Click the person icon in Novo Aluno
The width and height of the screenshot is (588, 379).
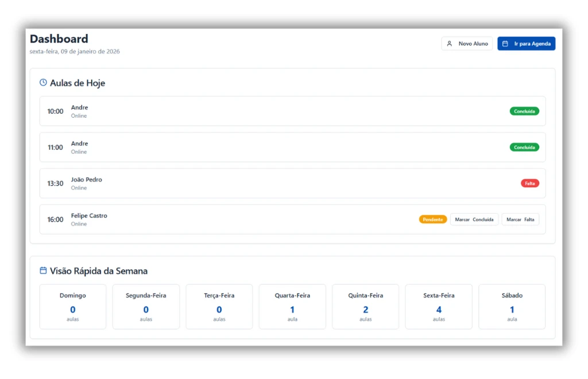coord(450,44)
